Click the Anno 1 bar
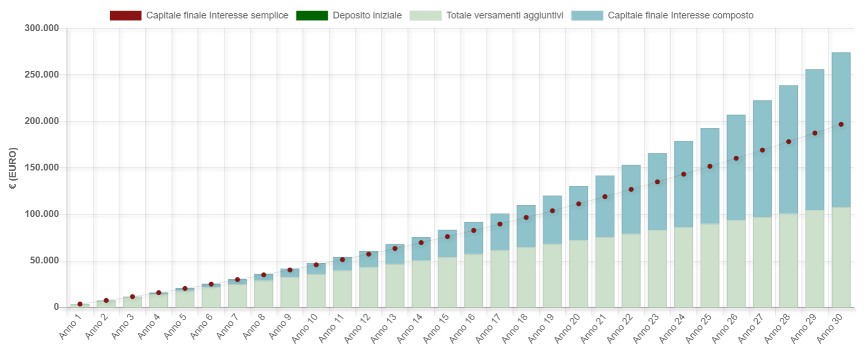 click(80, 306)
